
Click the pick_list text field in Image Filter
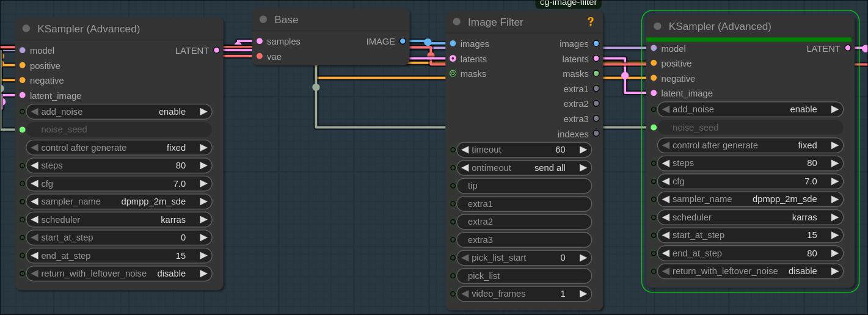pos(524,276)
